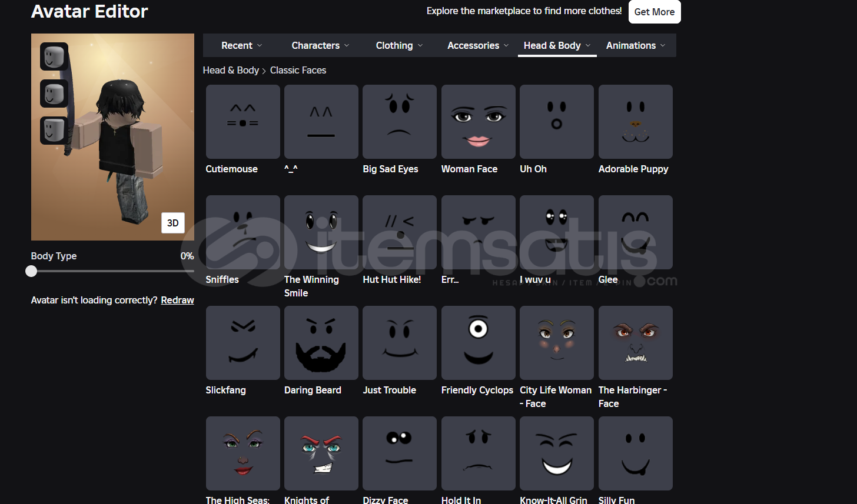Expand the Animations dropdown
Image resolution: width=857 pixels, height=504 pixels.
click(636, 45)
